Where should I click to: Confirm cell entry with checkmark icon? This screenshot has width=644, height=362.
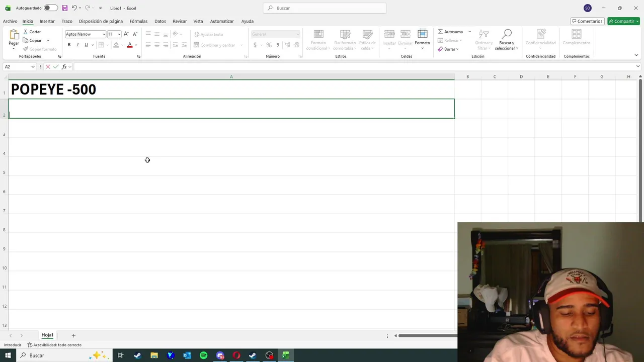56,67
